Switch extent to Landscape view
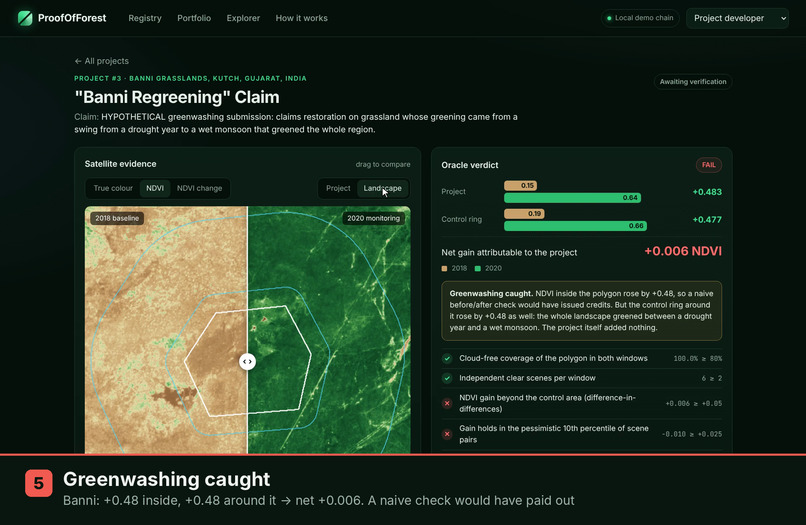The height and width of the screenshot is (525, 806). 382,188
